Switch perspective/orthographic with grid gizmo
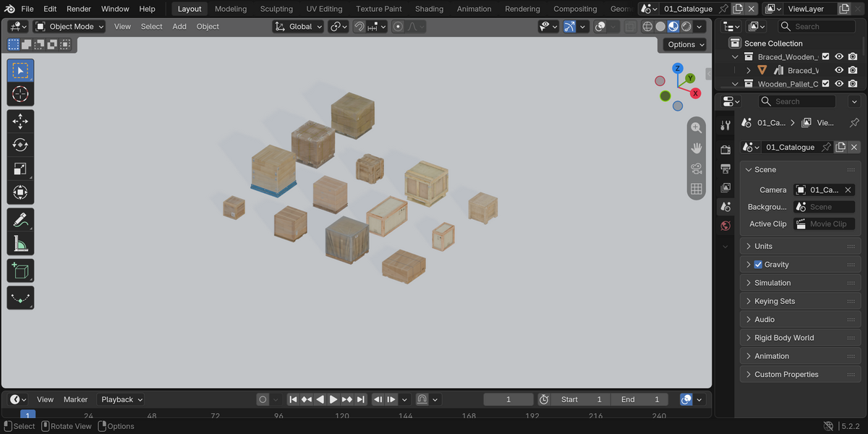Screen dimensions: 868x434 click(x=696, y=189)
